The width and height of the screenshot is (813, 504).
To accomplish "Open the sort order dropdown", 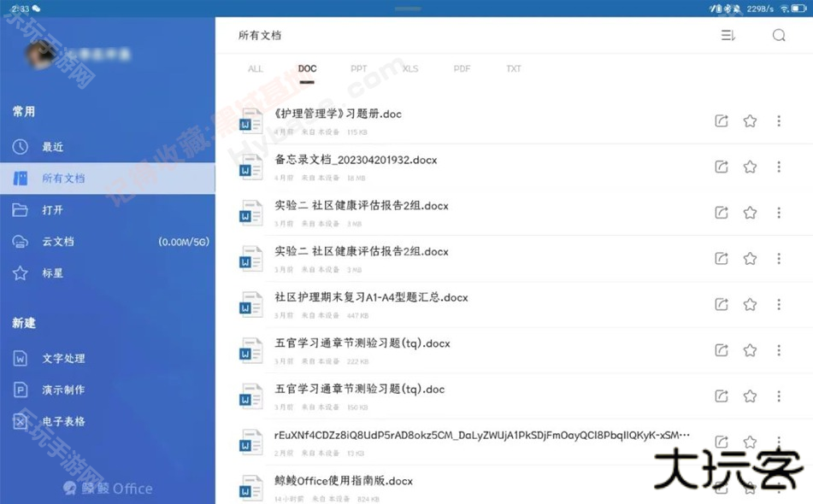I will click(728, 35).
